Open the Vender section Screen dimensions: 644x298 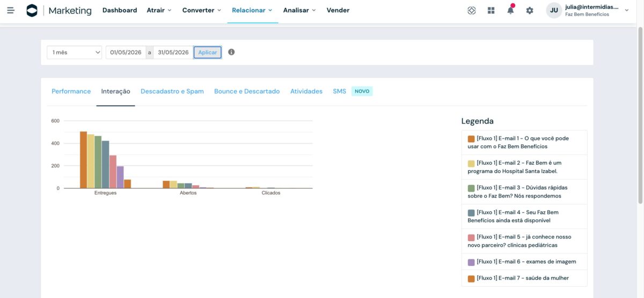(x=338, y=10)
